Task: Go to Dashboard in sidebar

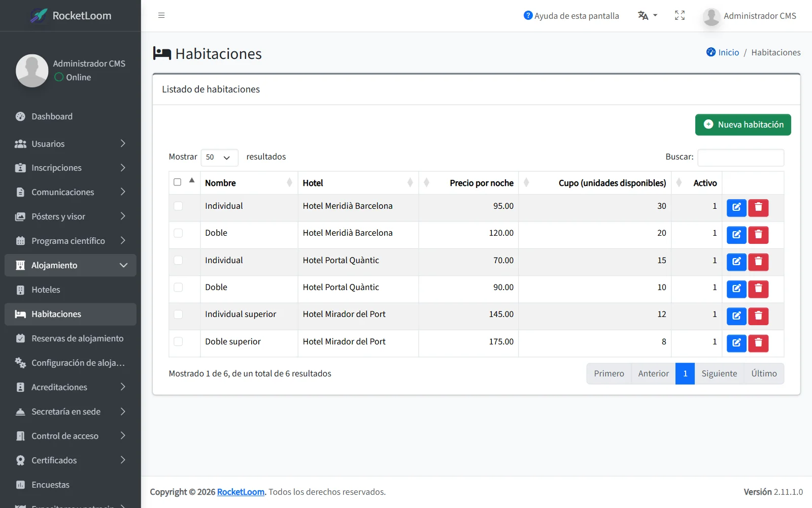Action: click(70, 116)
